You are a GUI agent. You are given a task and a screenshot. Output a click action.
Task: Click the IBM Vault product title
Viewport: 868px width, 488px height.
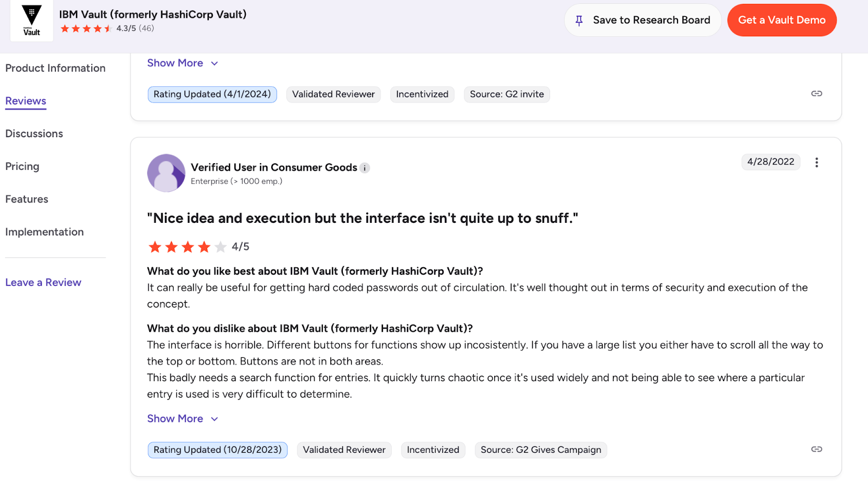[x=153, y=15]
